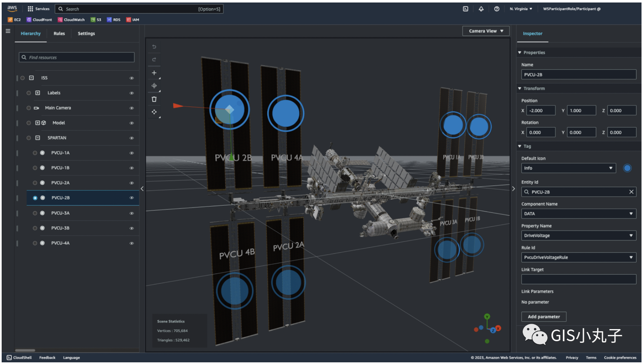
Task: Click the Find resources search field
Action: point(76,57)
